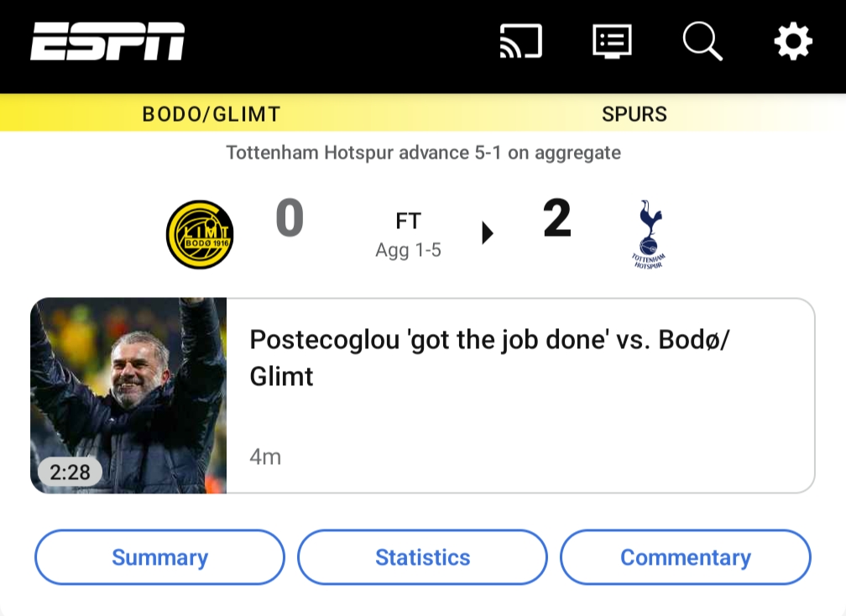This screenshot has height=616, width=846.
Task: Tap the Agg 1-5 aggregate score
Action: click(408, 250)
